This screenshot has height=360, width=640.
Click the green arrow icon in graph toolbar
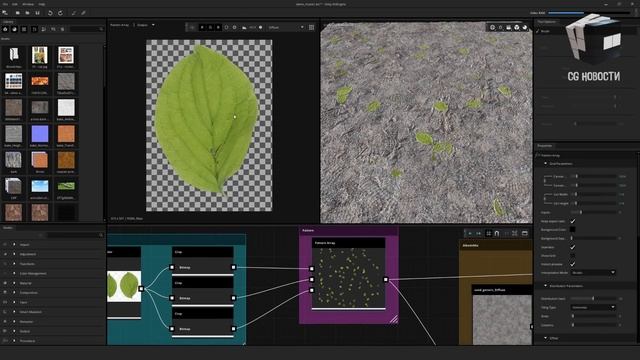[470, 233]
